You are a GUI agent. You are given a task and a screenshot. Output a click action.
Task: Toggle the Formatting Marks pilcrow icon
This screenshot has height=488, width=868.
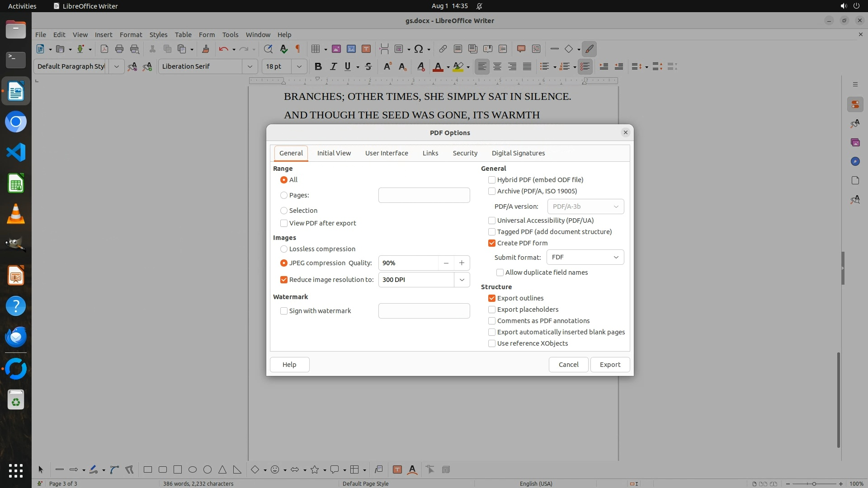[x=298, y=49]
